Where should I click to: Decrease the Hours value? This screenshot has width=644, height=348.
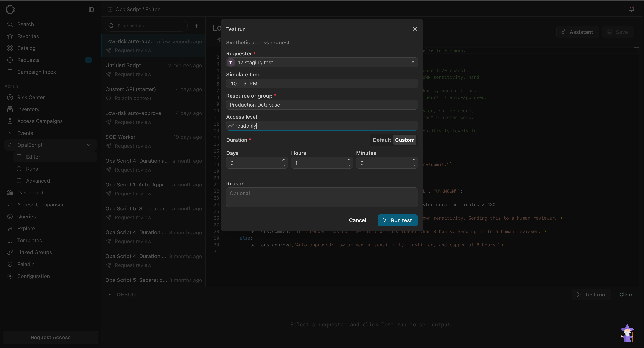pyautogui.click(x=349, y=165)
